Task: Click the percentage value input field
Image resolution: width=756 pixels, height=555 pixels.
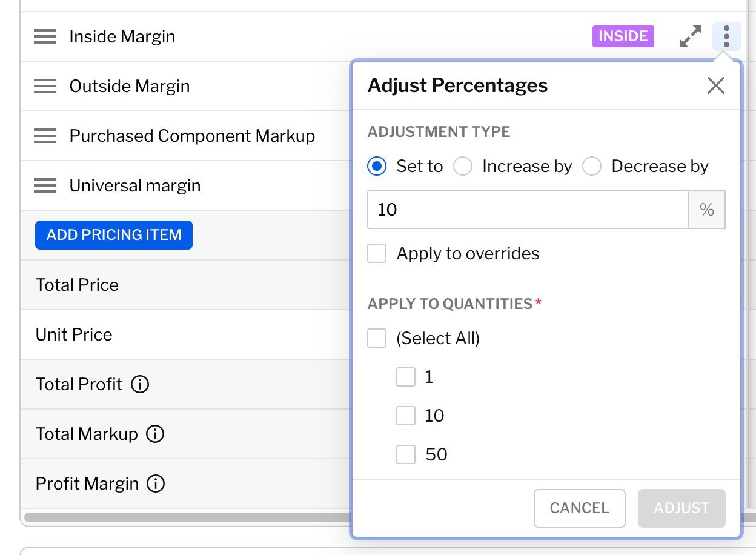Action: tap(527, 210)
